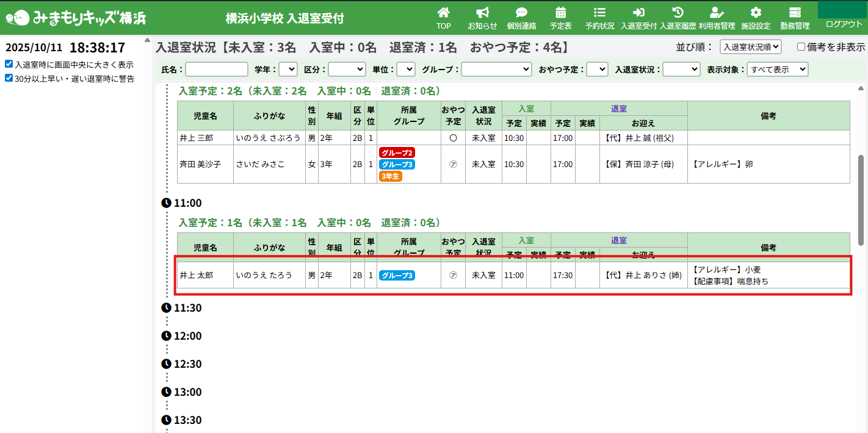Open the 表示対象 dropdown
This screenshot has height=433, width=868.
(x=777, y=70)
